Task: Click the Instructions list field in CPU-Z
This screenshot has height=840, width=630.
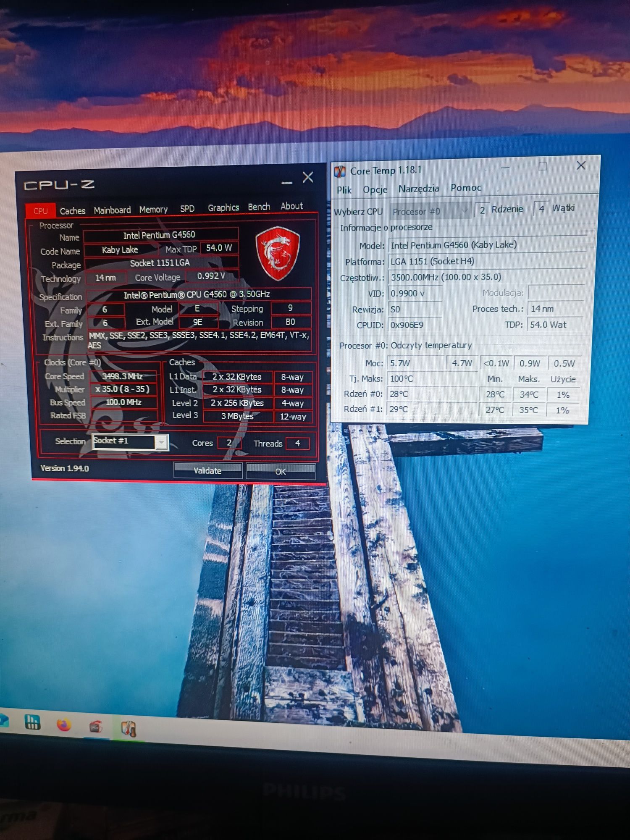Action: click(199, 340)
